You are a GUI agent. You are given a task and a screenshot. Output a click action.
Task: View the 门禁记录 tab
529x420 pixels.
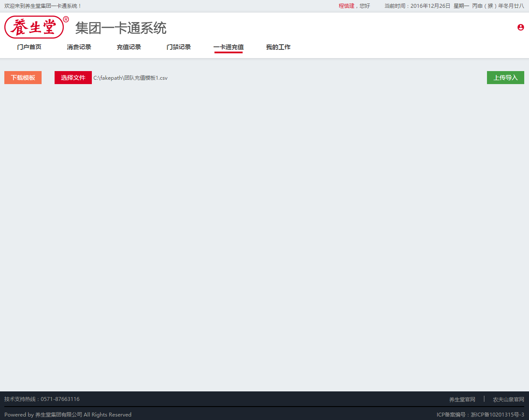point(178,47)
